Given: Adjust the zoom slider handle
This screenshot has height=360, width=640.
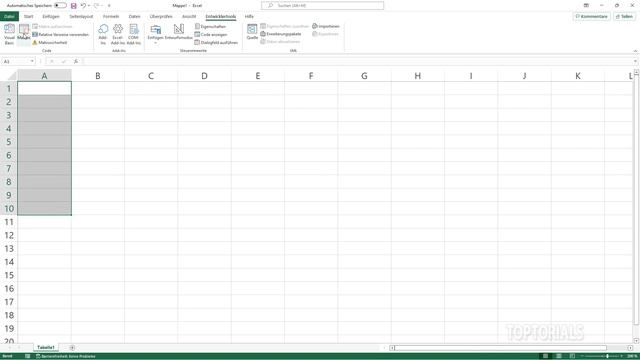Looking at the screenshot, I should click(608, 356).
